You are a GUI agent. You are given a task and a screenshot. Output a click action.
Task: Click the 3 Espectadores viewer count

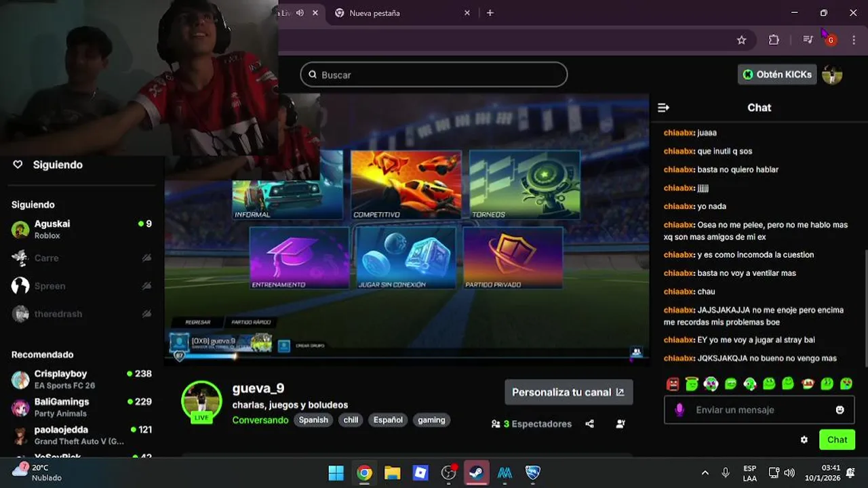[532, 424]
